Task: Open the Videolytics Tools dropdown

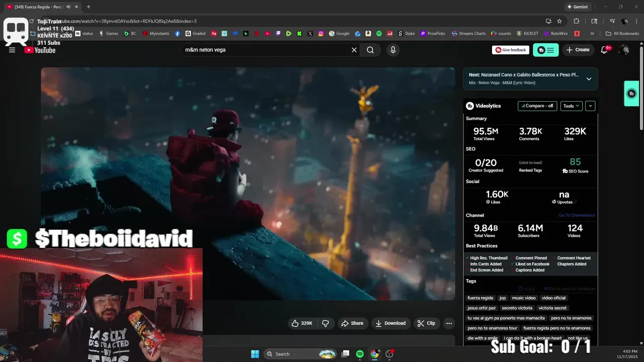Action: click(572, 106)
